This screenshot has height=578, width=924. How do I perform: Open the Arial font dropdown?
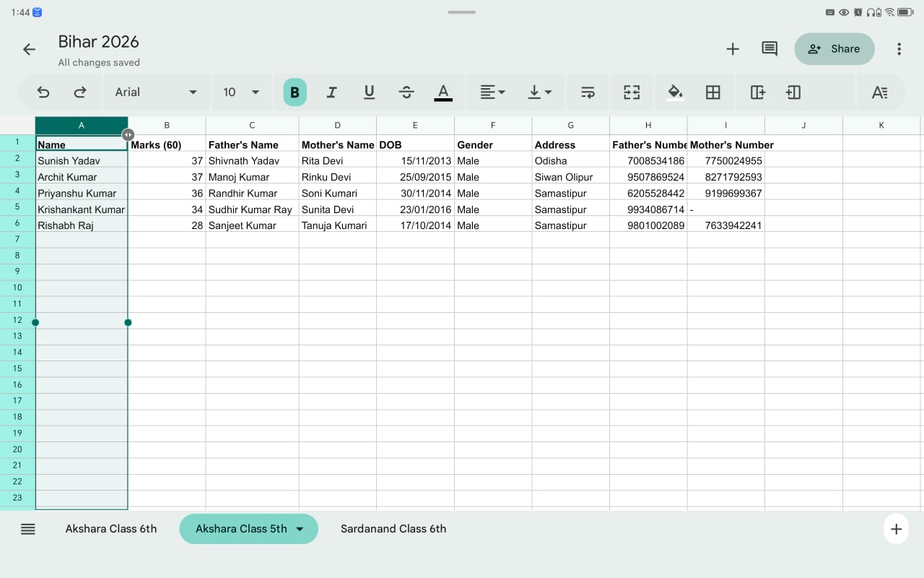tap(156, 92)
